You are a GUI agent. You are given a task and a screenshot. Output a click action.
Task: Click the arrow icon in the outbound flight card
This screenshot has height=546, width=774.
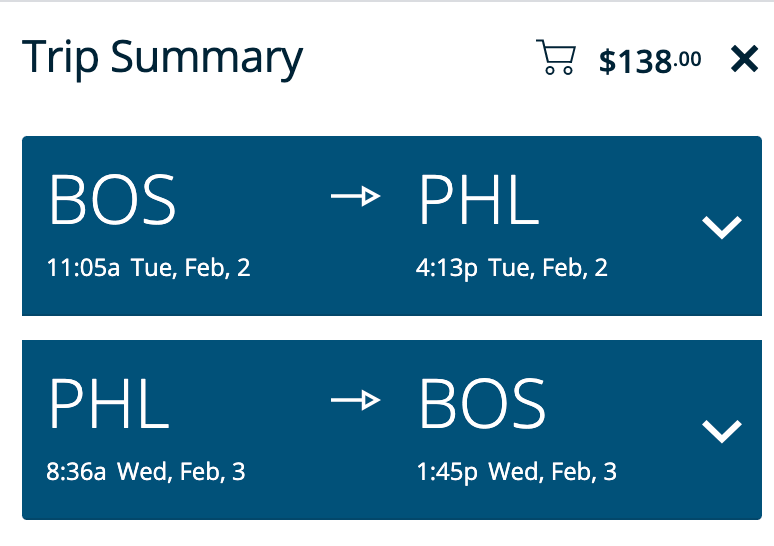coord(355,197)
